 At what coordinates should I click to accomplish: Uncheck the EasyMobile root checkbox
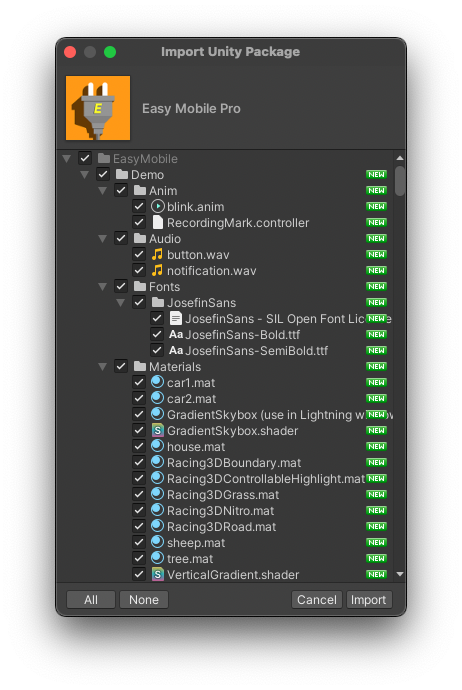85,158
